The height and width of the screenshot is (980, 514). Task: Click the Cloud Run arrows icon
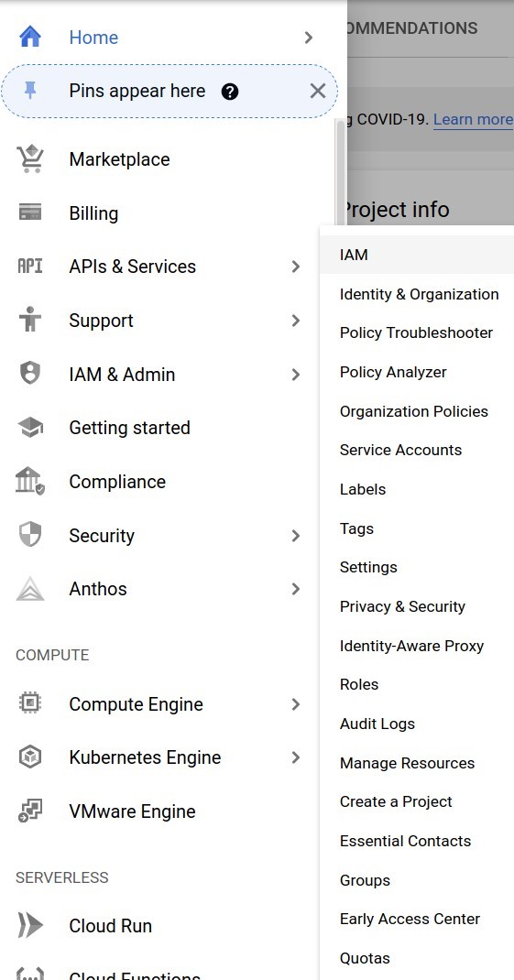point(30,926)
